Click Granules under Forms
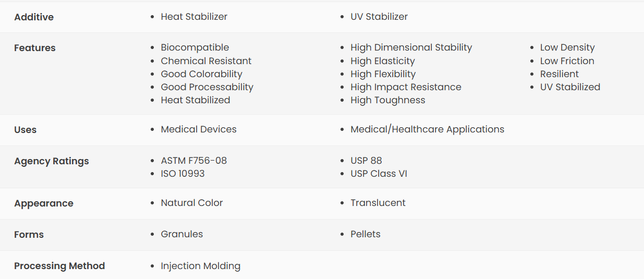Viewport: 644px width, 279px height. pyautogui.click(x=182, y=234)
